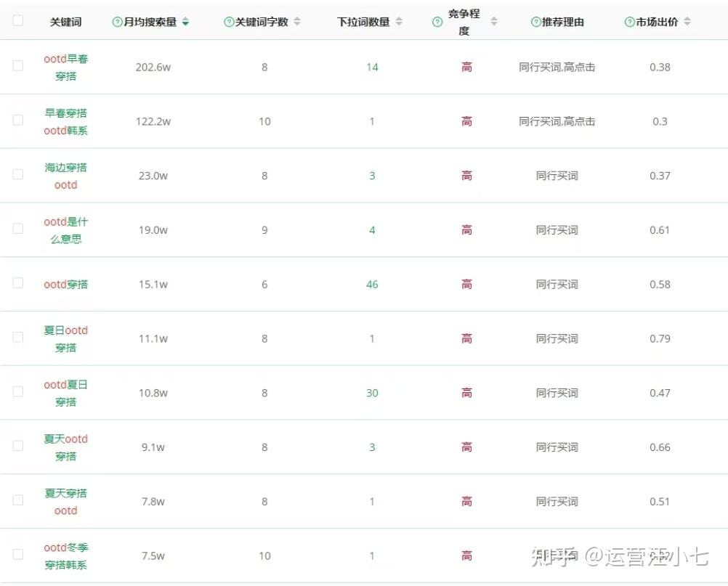
Task: Open the keyword link ootd穿搭
Action: (65, 284)
